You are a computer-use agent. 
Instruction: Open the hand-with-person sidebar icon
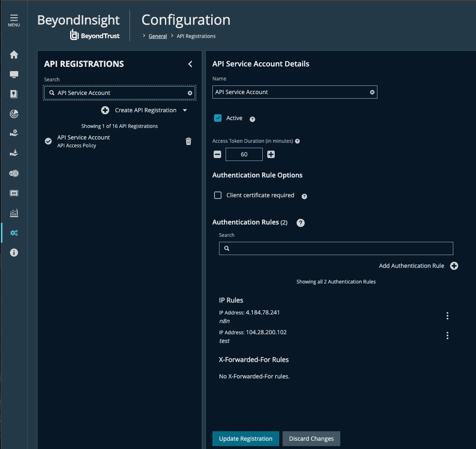[14, 153]
